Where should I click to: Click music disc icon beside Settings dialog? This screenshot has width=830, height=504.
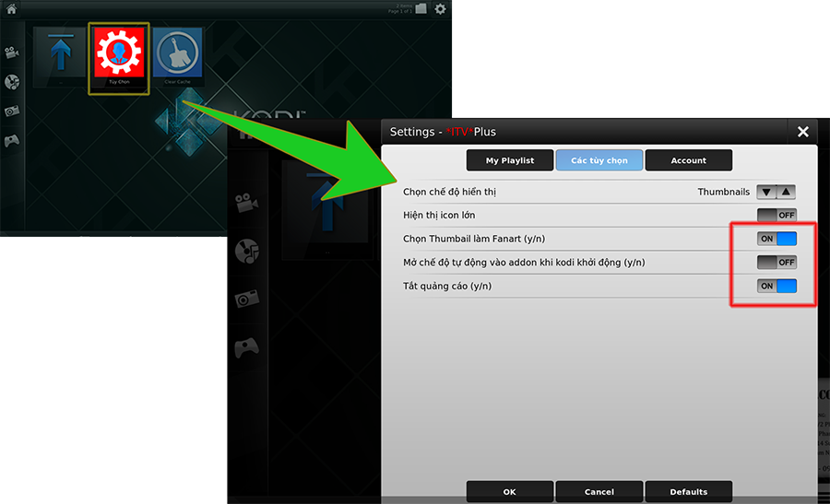246,252
